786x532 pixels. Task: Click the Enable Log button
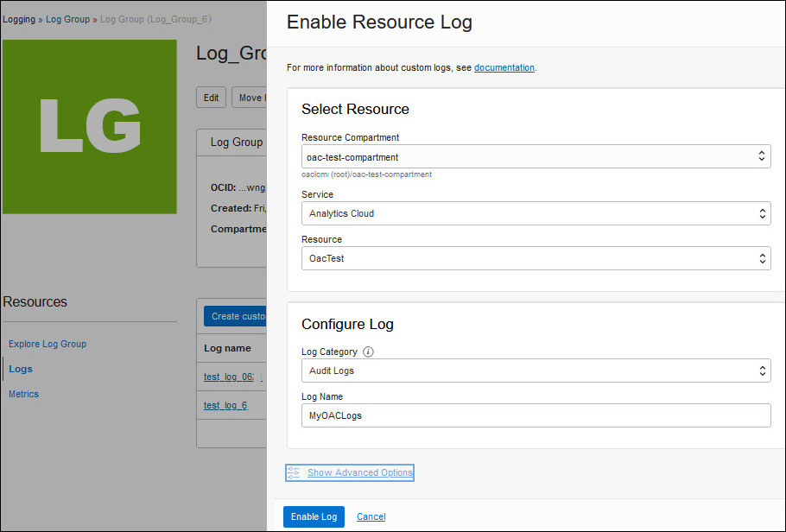[314, 516]
